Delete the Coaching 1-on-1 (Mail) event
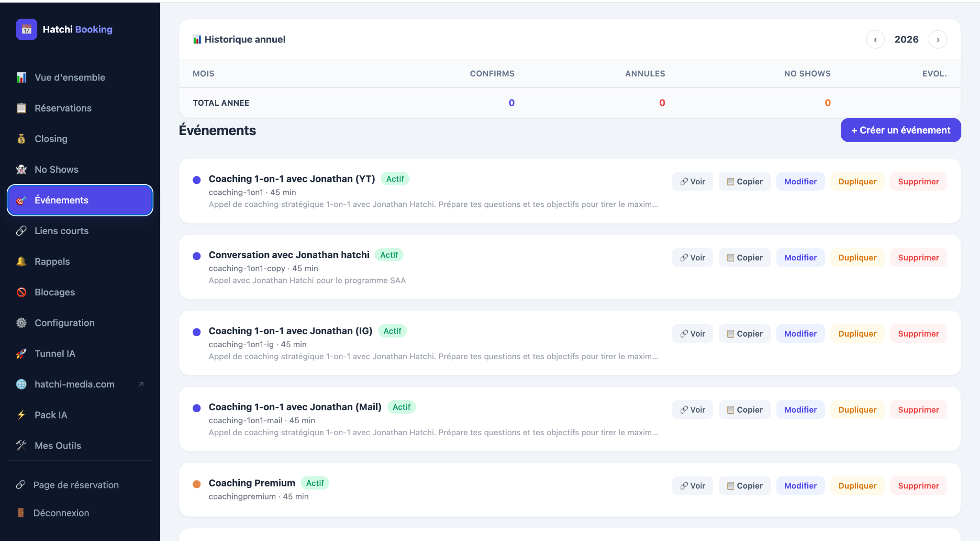 point(918,410)
